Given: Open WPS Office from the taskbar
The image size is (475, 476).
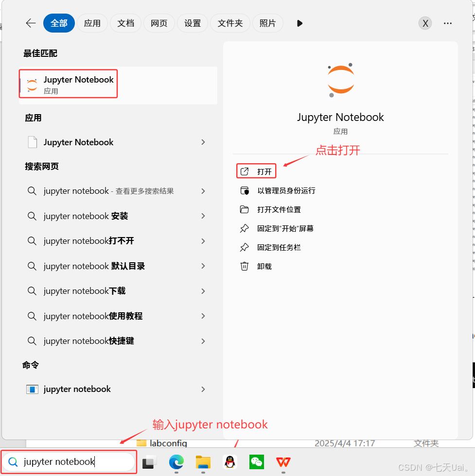Looking at the screenshot, I should 283,462.
